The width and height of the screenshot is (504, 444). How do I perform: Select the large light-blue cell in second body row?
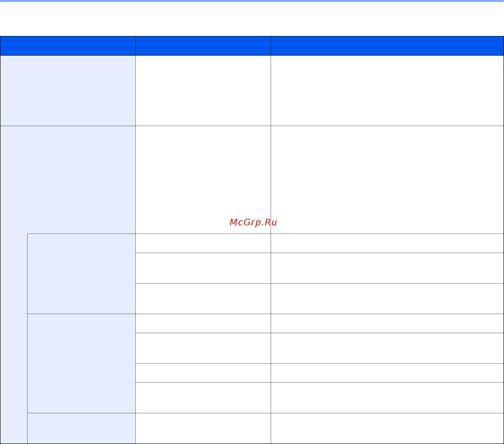[68, 180]
